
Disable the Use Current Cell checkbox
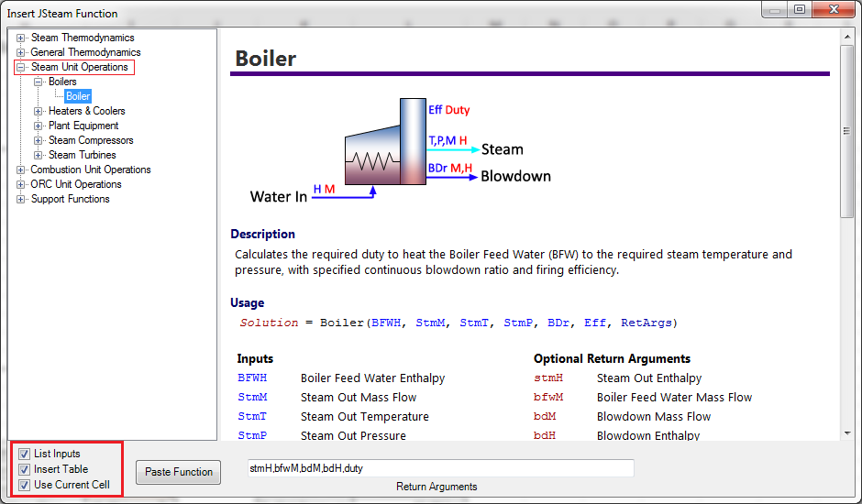(24, 486)
